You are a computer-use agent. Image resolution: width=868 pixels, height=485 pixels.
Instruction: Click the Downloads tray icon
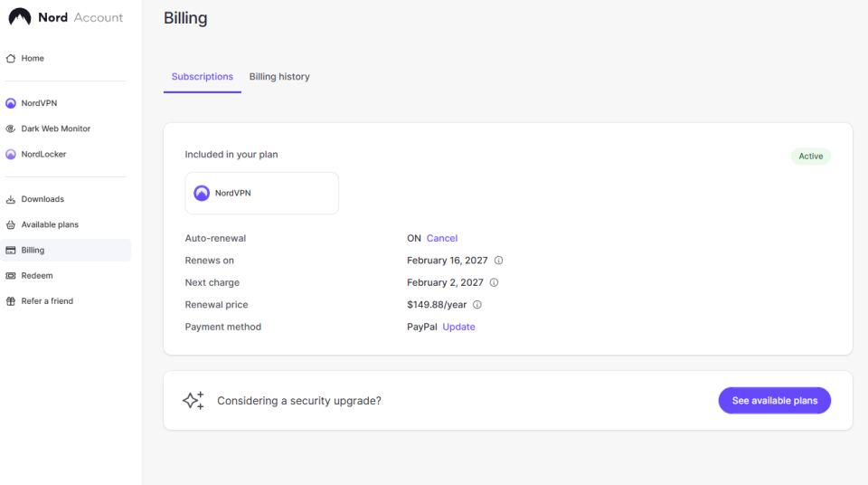point(11,199)
